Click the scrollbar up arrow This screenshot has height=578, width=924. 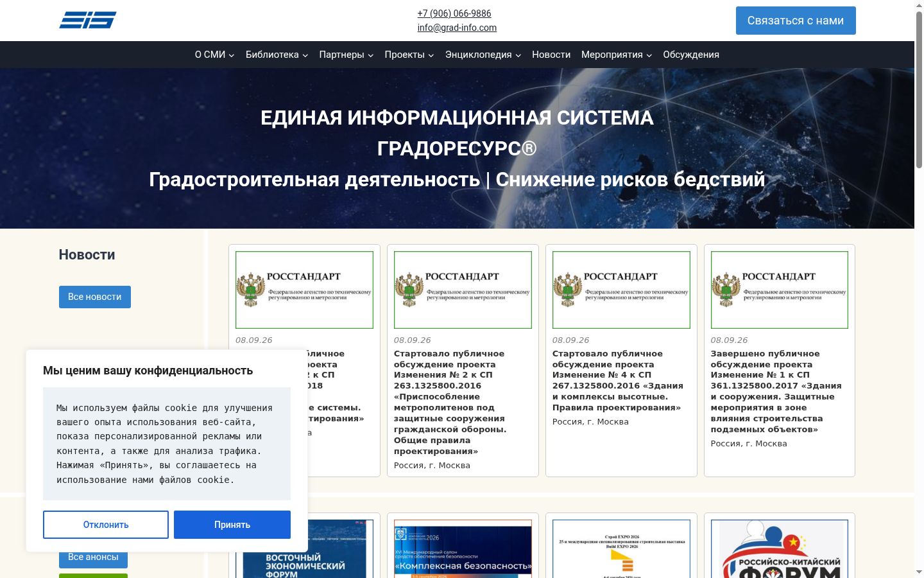[x=919, y=4]
